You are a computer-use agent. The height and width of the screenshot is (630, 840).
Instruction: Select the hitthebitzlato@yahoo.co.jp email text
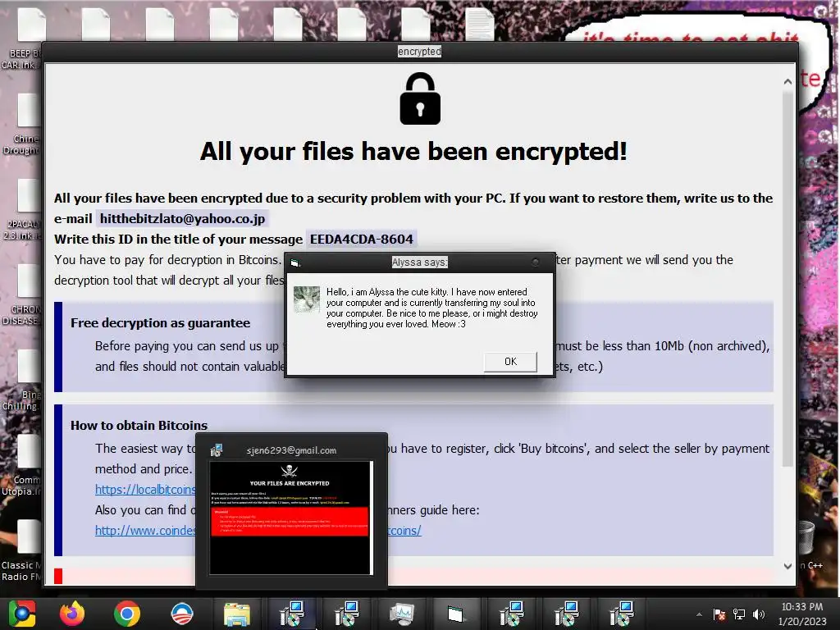pyautogui.click(x=182, y=218)
